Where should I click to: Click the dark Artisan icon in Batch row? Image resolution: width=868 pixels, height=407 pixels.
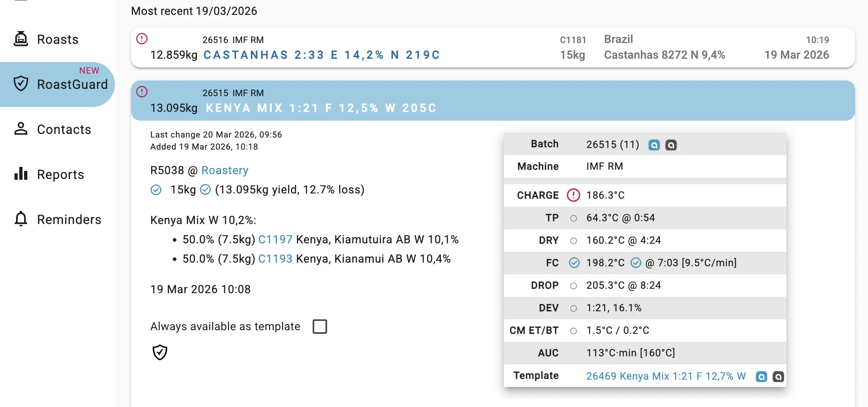671,145
